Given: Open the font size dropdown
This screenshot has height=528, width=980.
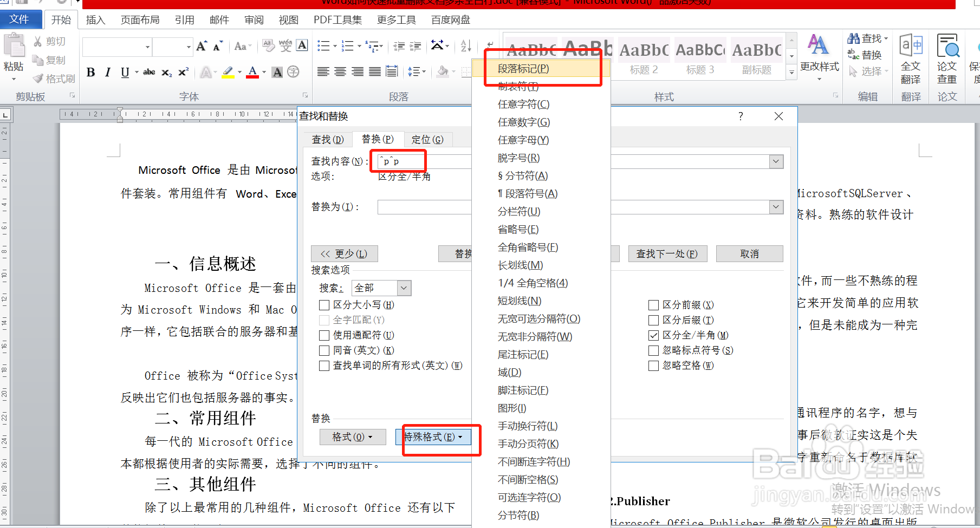Looking at the screenshot, I should click(189, 47).
